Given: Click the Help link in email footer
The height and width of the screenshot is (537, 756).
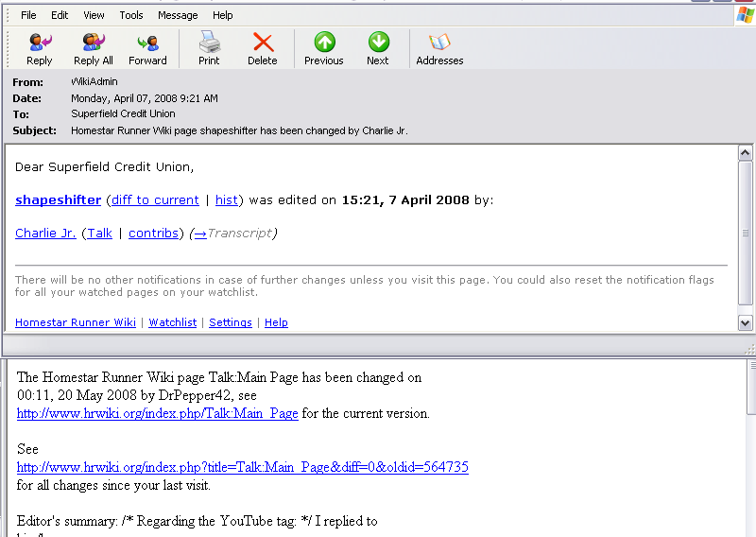Looking at the screenshot, I should tap(276, 322).
